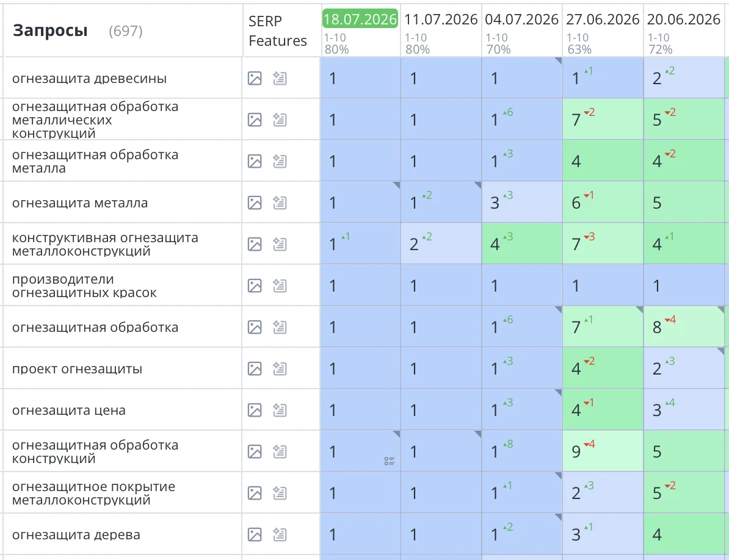Image resolution: width=729 pixels, height=560 pixels.
Task: Click image SERP icon for огнезащита древесины
Action: [x=255, y=79]
